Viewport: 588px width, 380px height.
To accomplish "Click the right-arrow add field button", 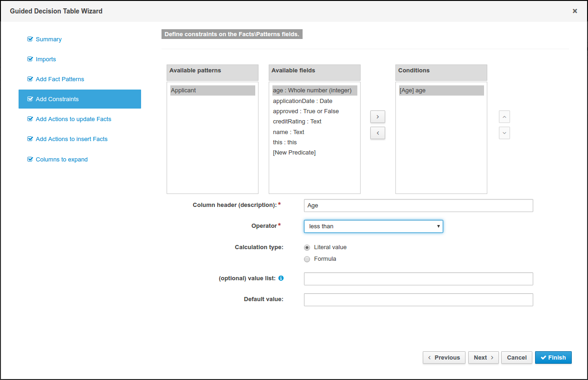I will click(x=377, y=116).
